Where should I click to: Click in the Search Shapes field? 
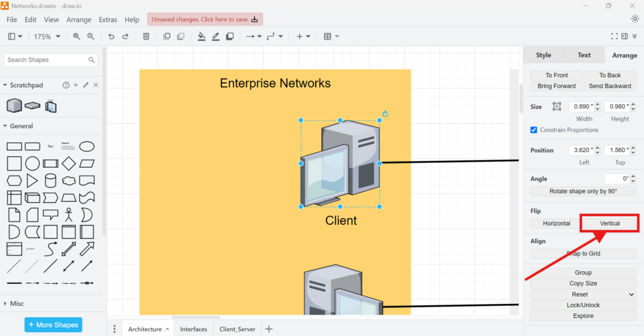click(51, 60)
